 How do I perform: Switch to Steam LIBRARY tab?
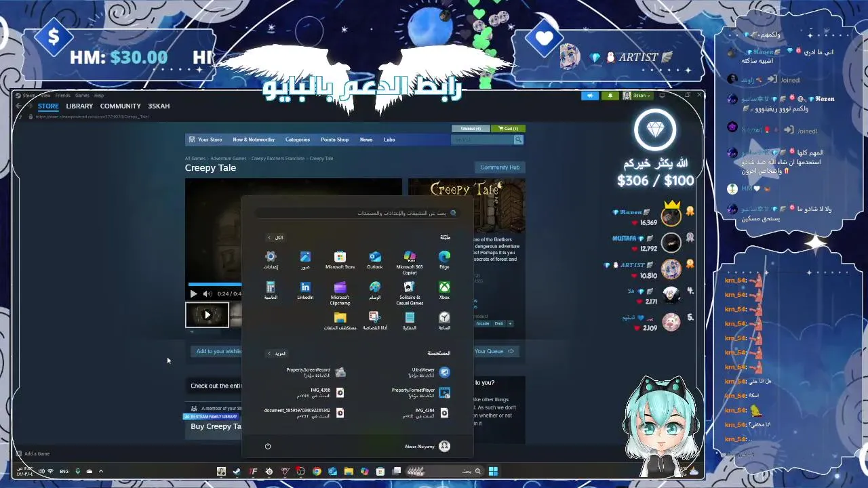(79, 106)
